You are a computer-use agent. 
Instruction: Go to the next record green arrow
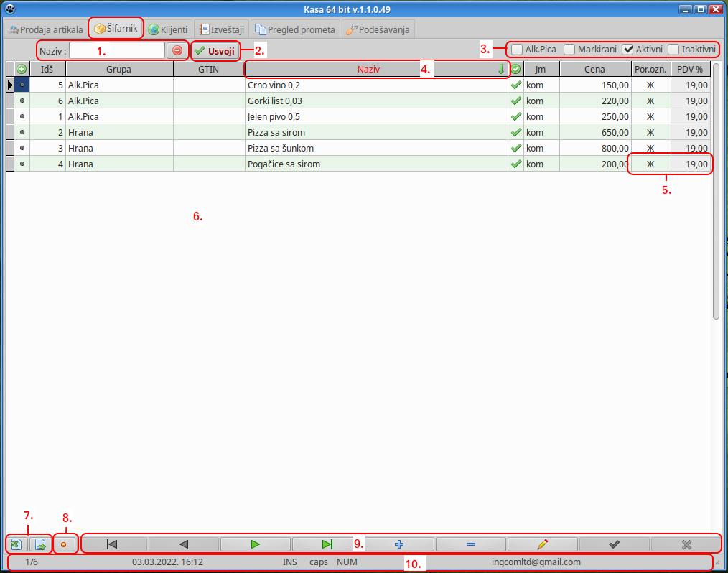pos(256,544)
